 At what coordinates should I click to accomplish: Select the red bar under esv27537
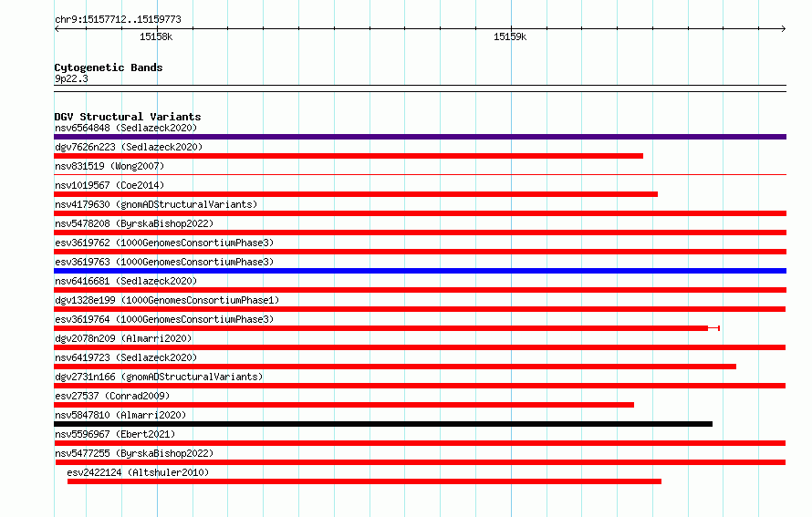[344, 405]
